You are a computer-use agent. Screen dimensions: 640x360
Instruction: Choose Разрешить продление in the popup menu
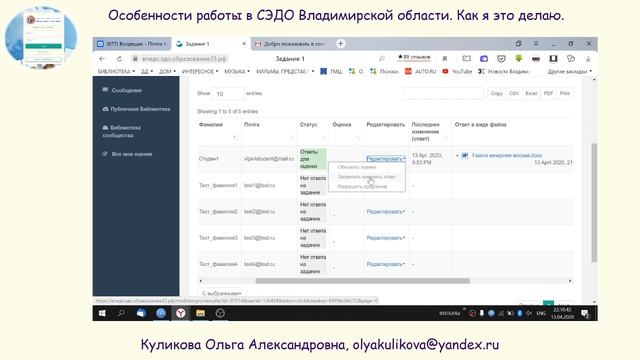362,187
